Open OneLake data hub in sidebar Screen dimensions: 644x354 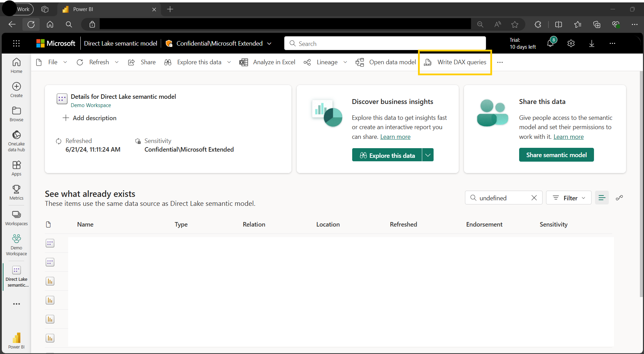tap(17, 141)
